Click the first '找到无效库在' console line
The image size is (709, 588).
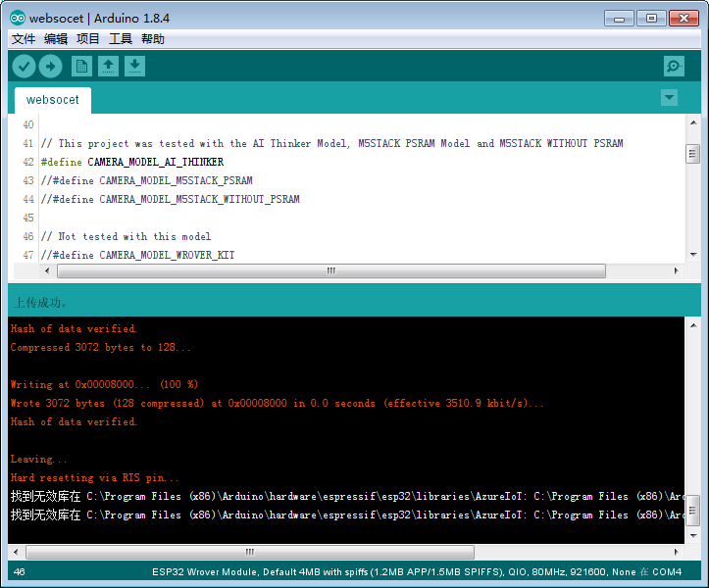347,496
